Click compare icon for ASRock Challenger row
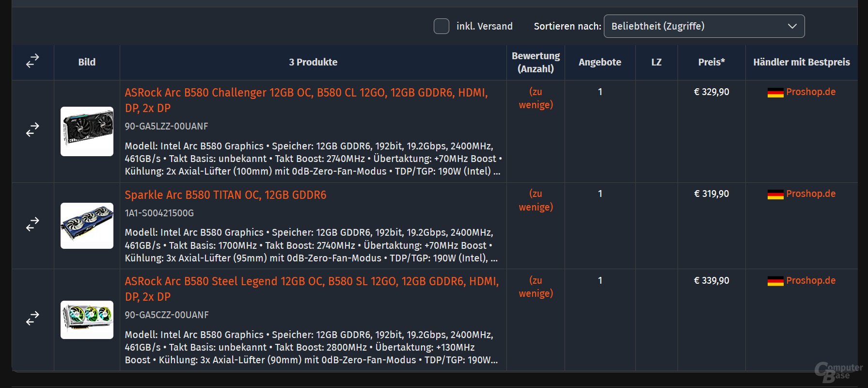Viewport: 868px width, 388px height. [x=32, y=129]
